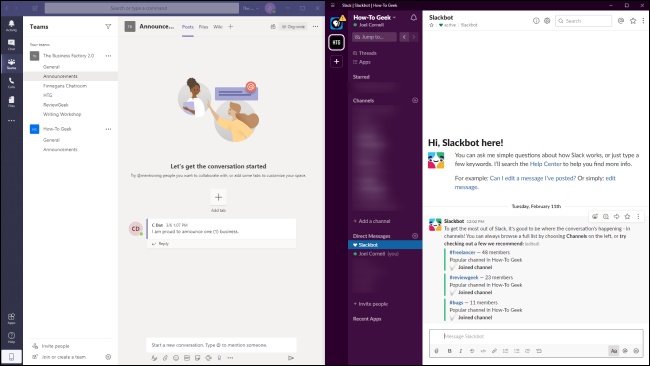Select the Finnegans Chatroom channel

click(65, 86)
